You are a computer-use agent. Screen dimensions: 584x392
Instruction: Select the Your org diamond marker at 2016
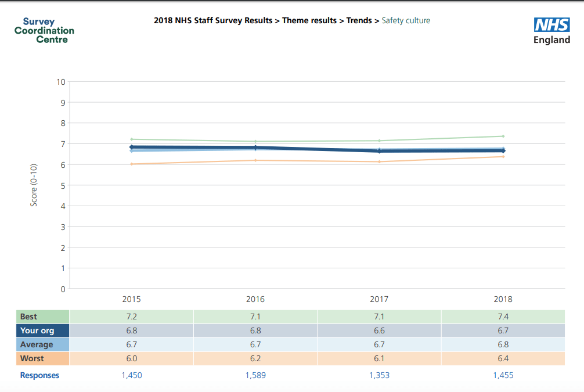(x=255, y=148)
